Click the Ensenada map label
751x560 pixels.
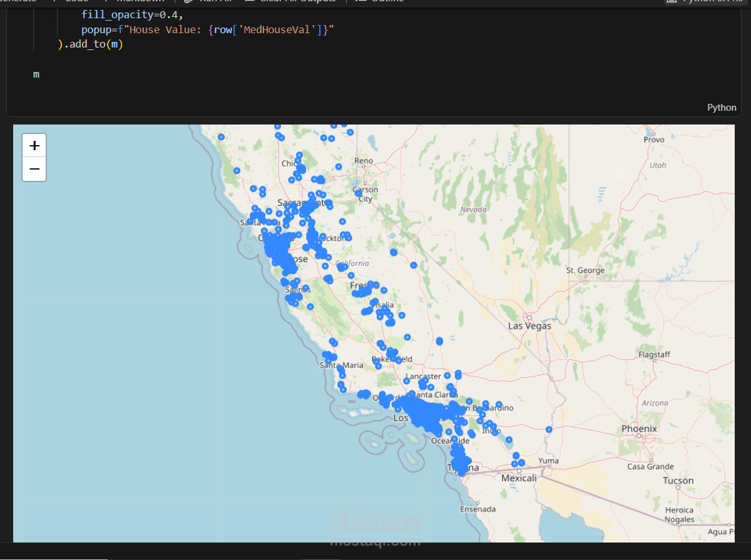(x=478, y=509)
